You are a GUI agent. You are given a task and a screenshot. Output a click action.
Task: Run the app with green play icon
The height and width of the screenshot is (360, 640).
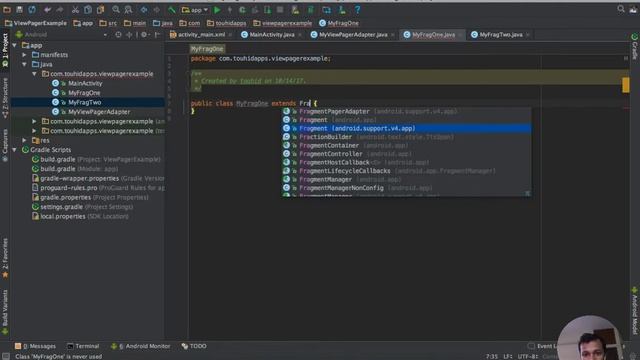217,9
